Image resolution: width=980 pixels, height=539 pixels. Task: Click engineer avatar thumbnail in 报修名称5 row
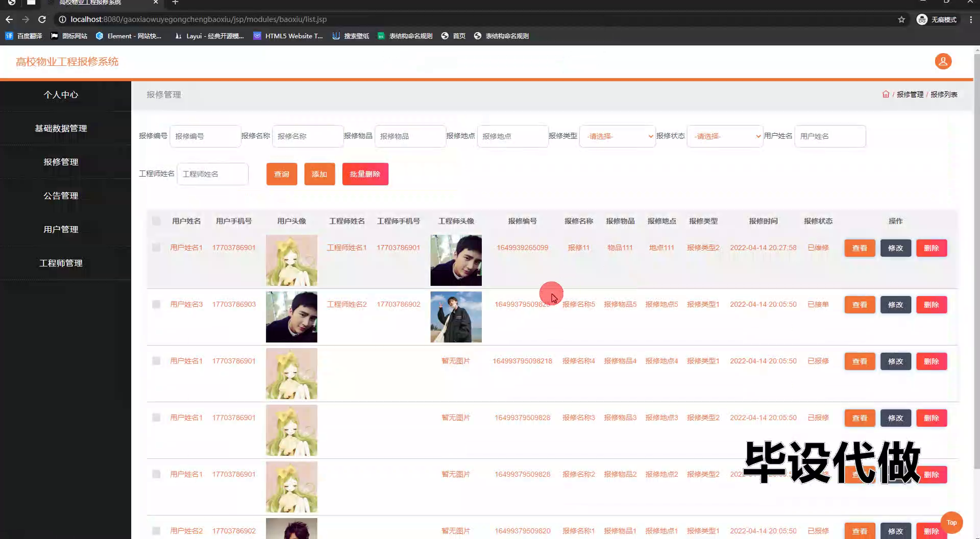point(456,317)
